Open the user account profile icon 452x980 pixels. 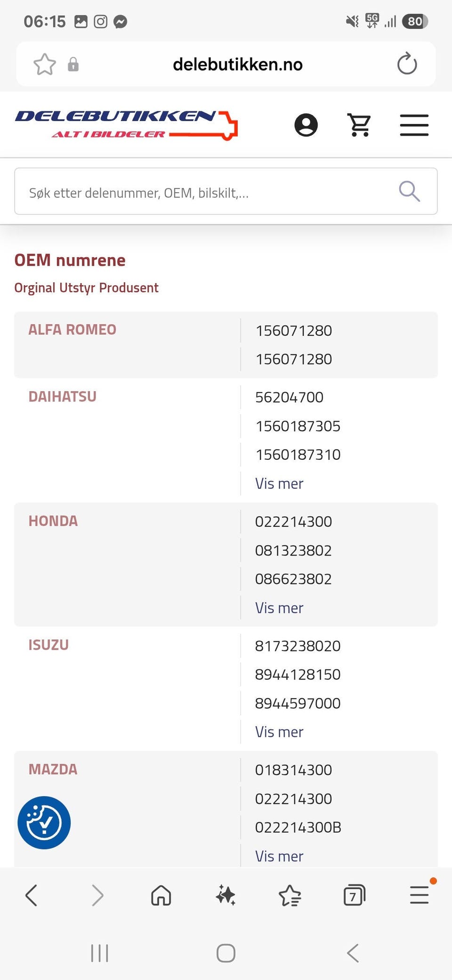[x=306, y=125]
